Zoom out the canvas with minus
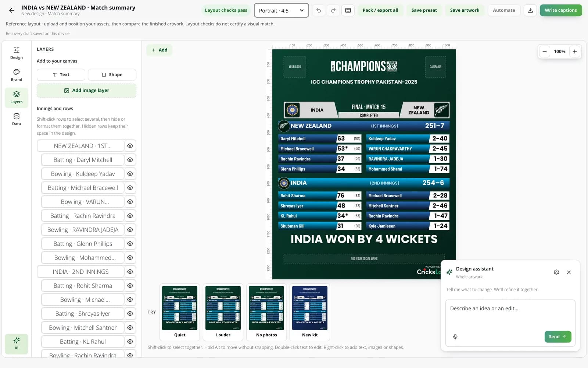Image resolution: width=588 pixels, height=368 pixels. click(545, 52)
